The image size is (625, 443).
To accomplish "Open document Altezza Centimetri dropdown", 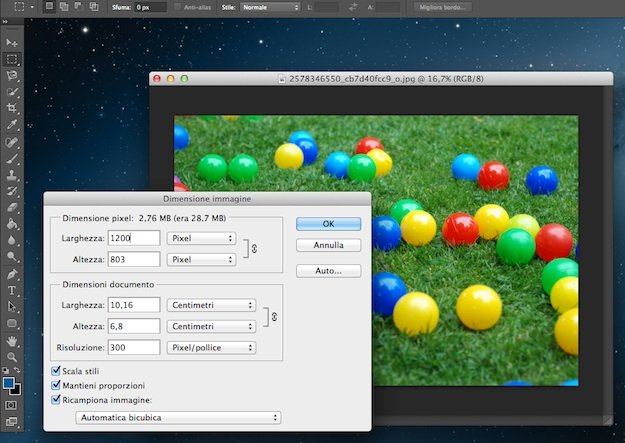I will [x=211, y=327].
